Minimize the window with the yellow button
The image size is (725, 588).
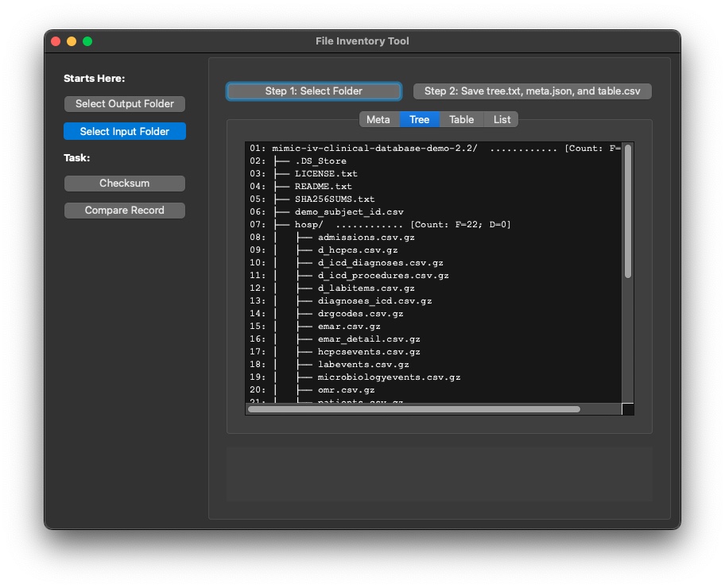[x=72, y=41]
